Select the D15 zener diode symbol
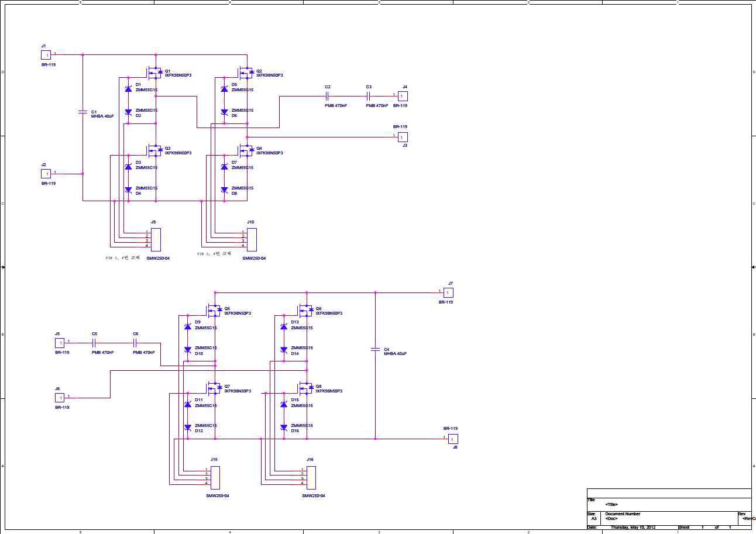 point(284,404)
